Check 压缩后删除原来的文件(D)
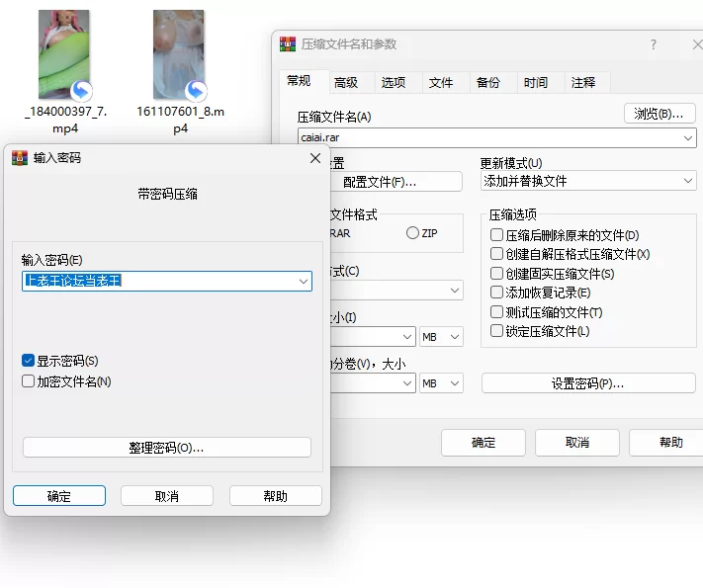This screenshot has width=703, height=588. [x=496, y=234]
